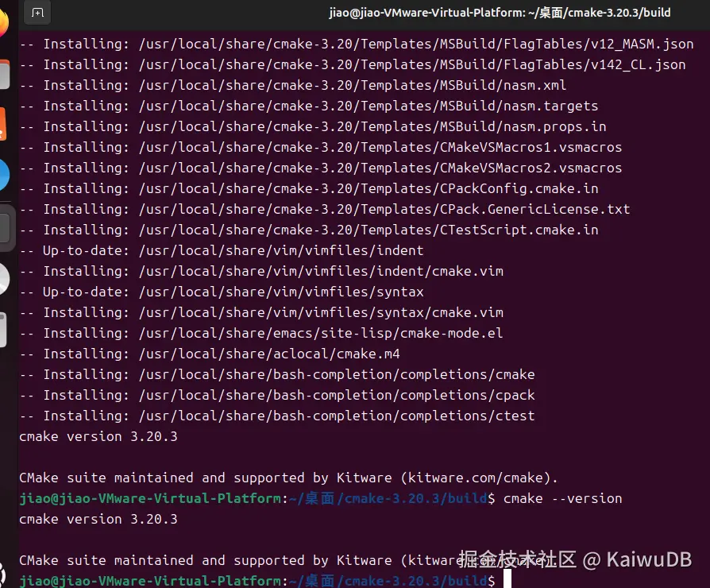Select the CPack.GenericLicense.txt line

tap(325, 209)
